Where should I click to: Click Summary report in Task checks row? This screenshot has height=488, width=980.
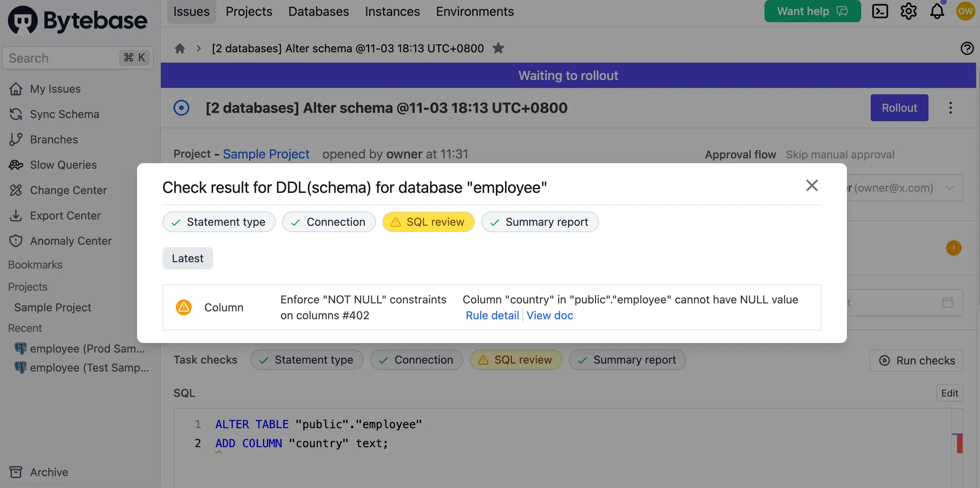(627, 360)
